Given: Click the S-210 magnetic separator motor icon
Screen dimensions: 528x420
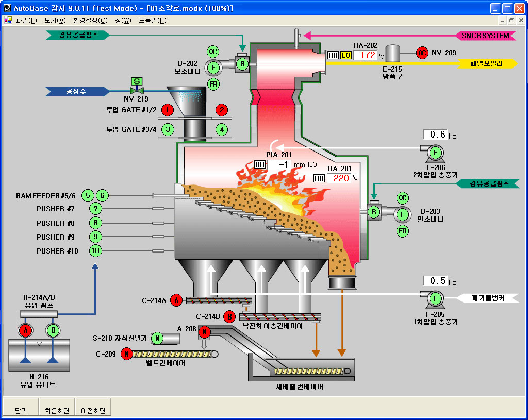Looking at the screenshot, I should pyautogui.click(x=157, y=338).
